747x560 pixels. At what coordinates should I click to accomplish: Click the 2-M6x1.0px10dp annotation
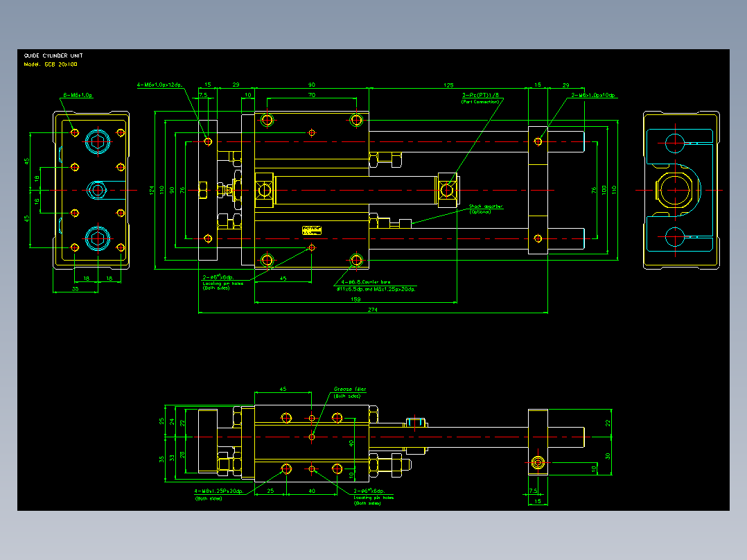coord(593,96)
